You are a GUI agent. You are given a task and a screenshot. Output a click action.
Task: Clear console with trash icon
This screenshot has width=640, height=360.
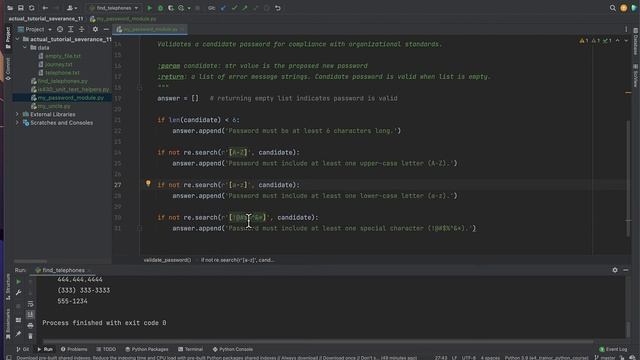click(30, 336)
